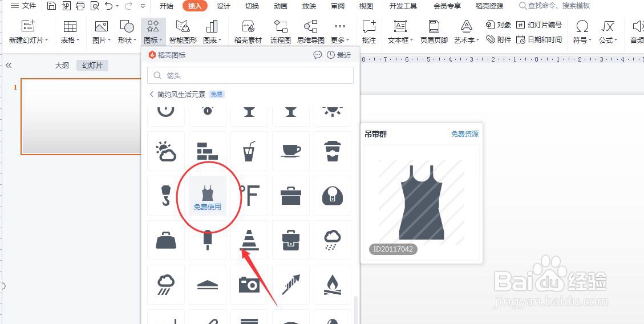Switch to the 审阅 ribbon tab

click(x=338, y=6)
